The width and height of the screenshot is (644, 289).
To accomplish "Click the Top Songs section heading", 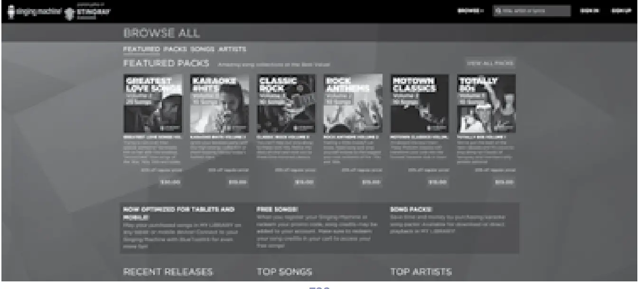I will tap(284, 272).
